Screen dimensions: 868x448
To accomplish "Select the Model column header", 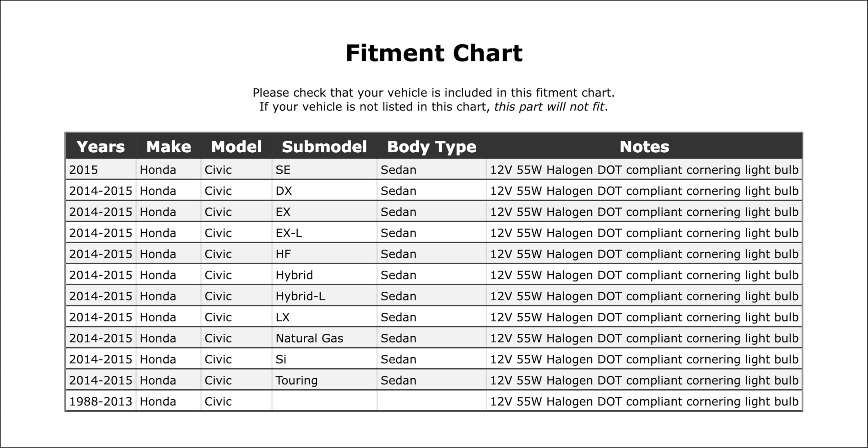I will point(236,147).
